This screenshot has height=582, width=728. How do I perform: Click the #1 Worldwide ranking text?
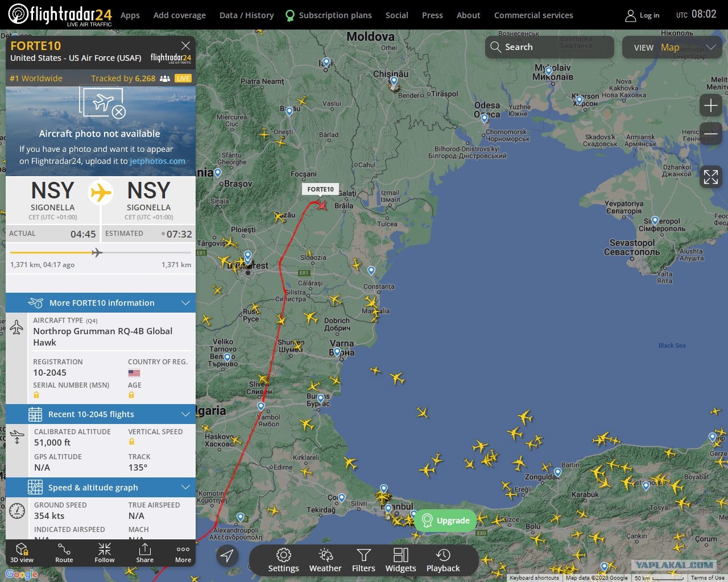(x=36, y=78)
